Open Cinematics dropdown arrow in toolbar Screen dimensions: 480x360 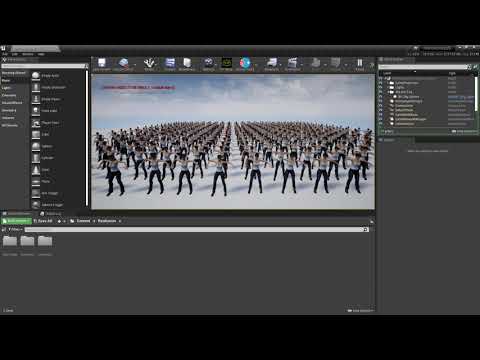302,64
